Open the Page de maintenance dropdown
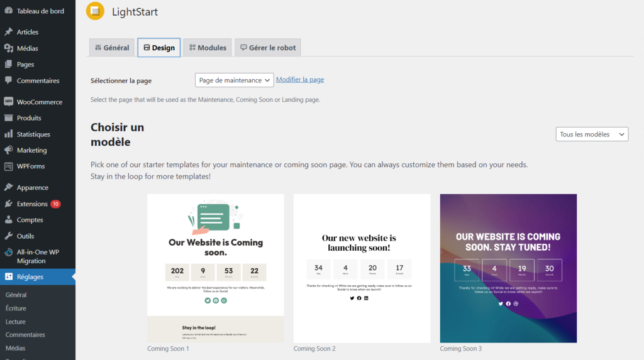Screen dimensions: 644x360 [234, 80]
